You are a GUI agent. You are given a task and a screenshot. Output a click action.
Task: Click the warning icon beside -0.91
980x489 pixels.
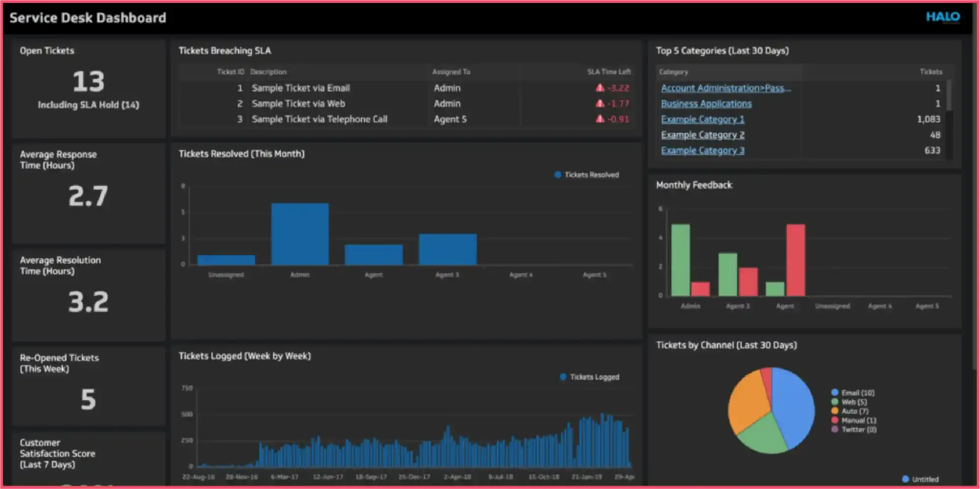pos(600,119)
